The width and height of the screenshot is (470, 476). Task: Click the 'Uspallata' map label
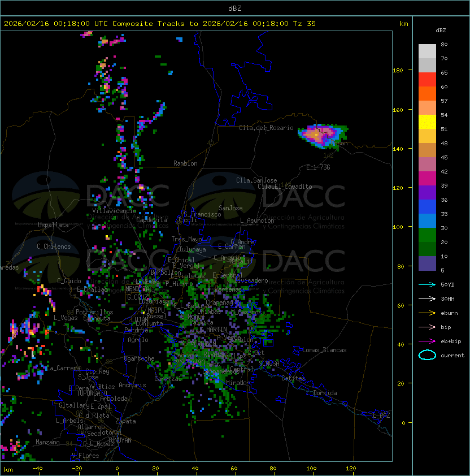click(53, 225)
